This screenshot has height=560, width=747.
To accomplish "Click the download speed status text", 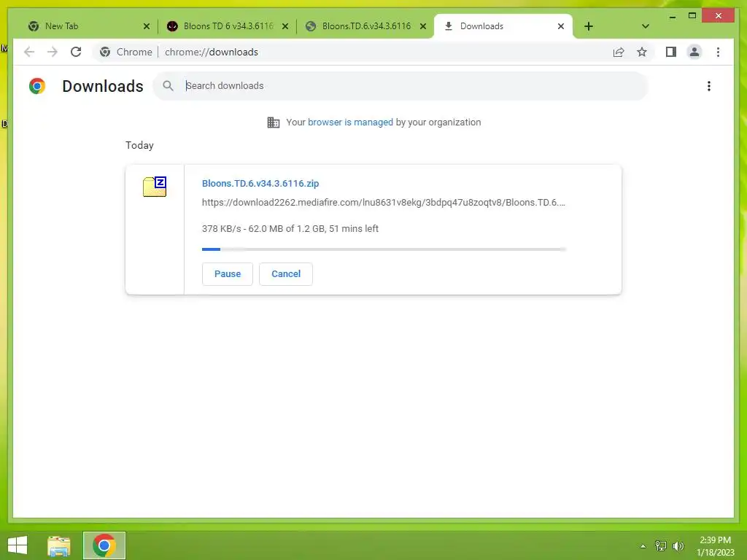I will (x=290, y=228).
